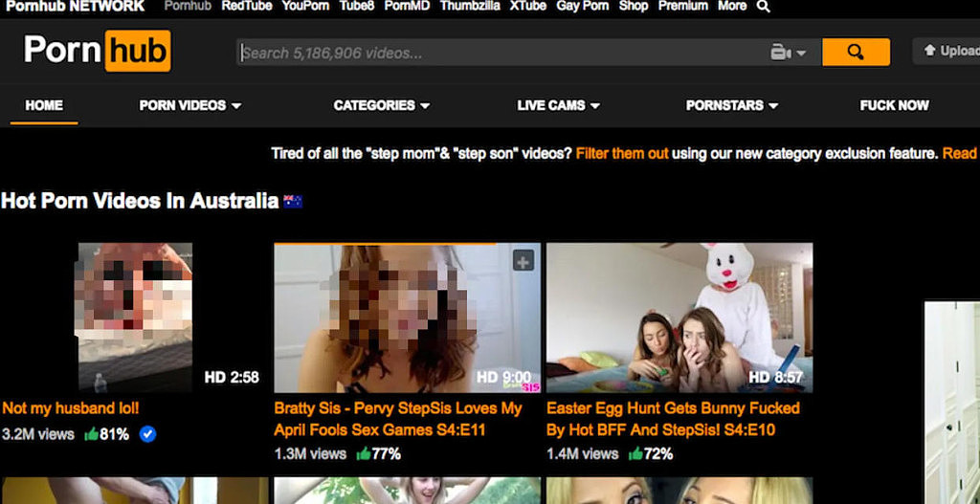Click the thumbs-up icon next to 81%
This screenshot has height=504, width=980.
pos(91,434)
